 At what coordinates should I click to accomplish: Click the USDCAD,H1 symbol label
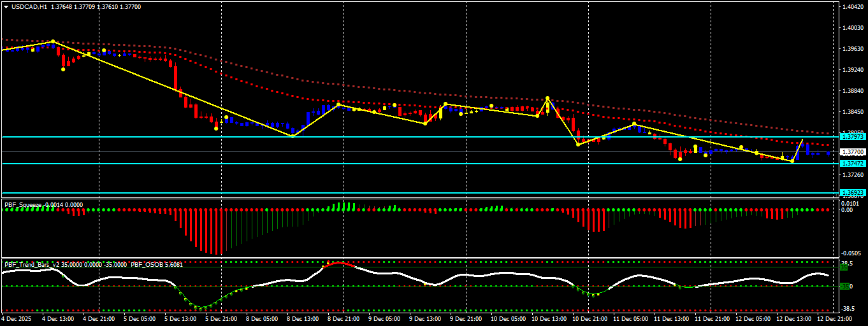[x=29, y=6]
